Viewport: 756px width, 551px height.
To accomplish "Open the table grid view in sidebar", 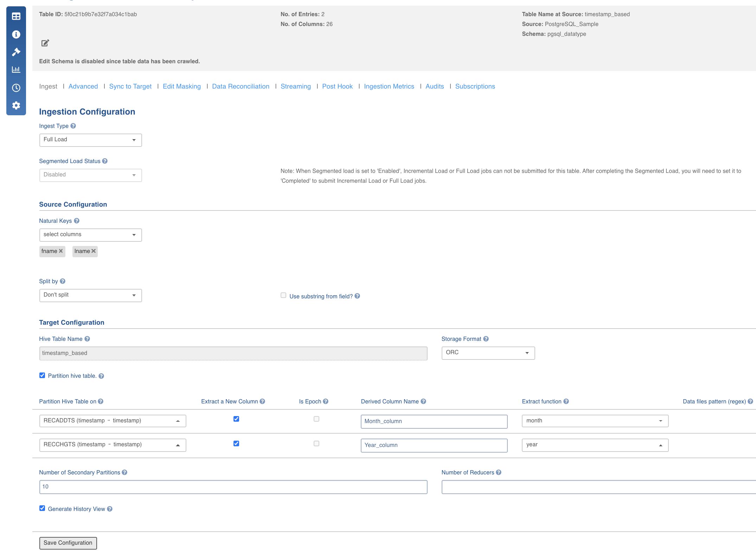I will (16, 17).
